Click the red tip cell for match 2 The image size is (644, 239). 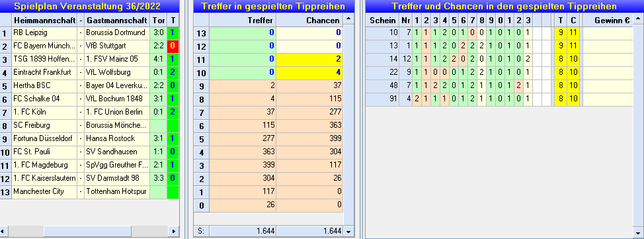[x=173, y=46]
